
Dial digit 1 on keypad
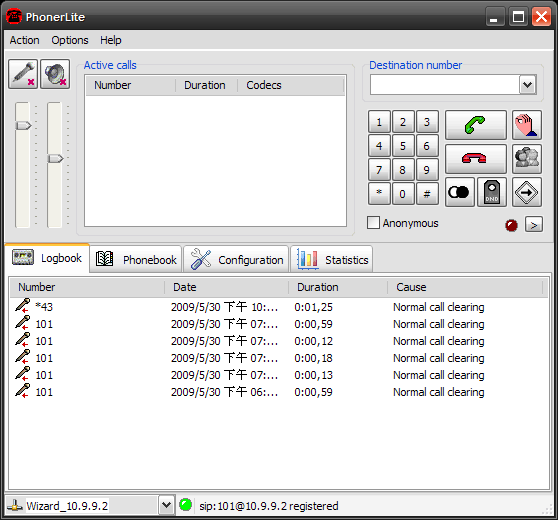click(379, 122)
